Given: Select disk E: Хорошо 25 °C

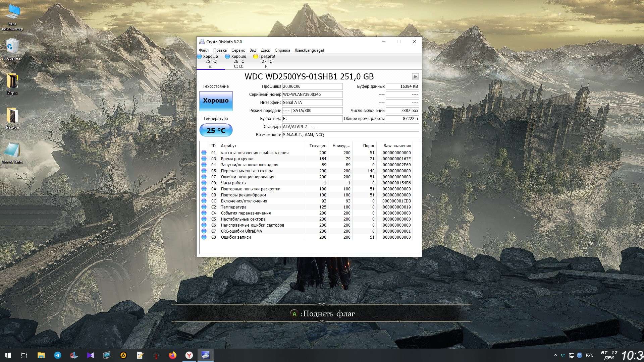Looking at the screenshot, I should click(210, 61).
